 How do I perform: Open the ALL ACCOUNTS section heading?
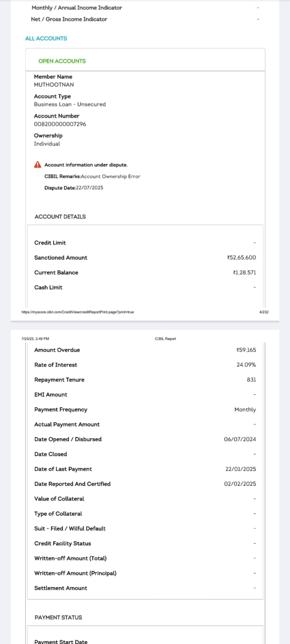click(x=46, y=38)
